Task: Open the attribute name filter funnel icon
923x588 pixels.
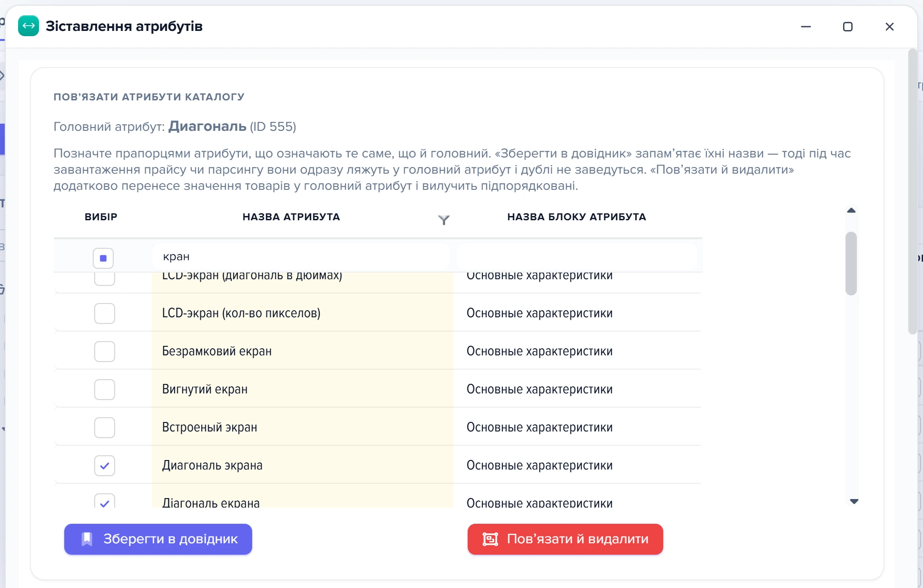Action: pos(443,219)
